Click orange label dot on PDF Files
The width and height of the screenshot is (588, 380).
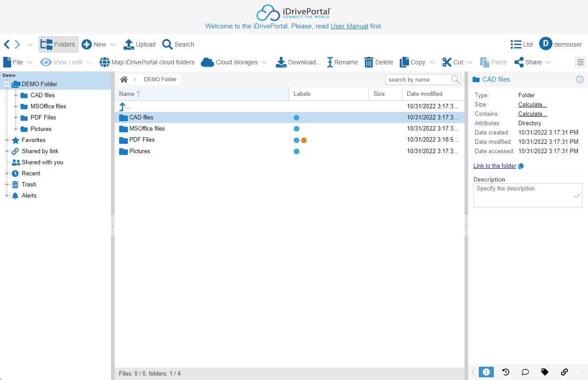[x=304, y=140]
